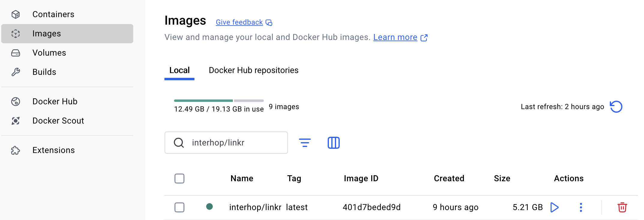
Task: Open Extensions puzzle icon in sidebar
Action: [16, 150]
